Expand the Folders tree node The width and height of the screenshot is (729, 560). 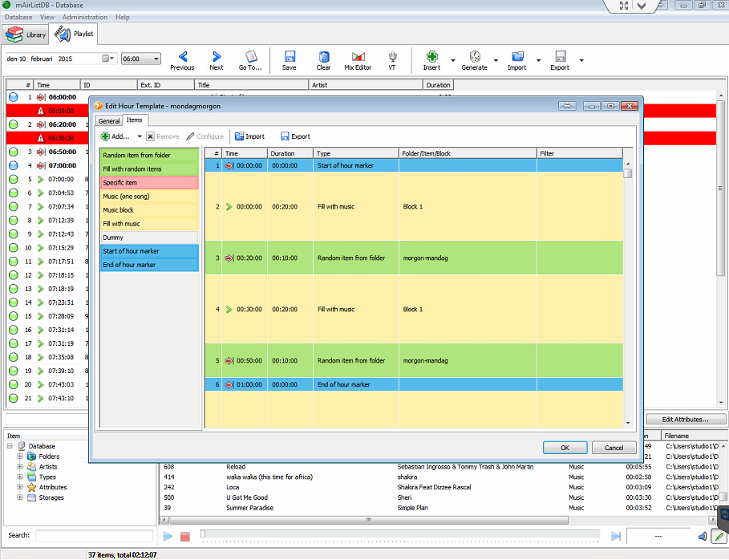[20, 457]
